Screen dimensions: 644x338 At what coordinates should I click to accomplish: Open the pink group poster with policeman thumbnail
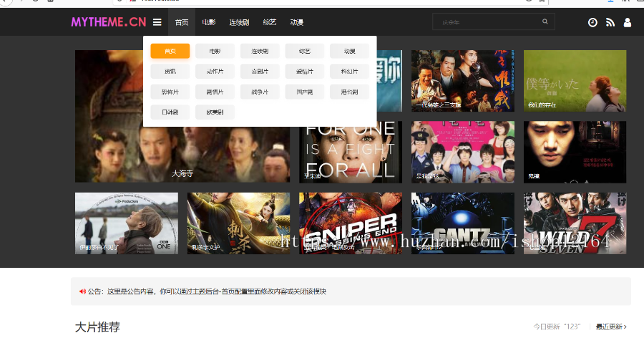pyautogui.click(x=462, y=152)
